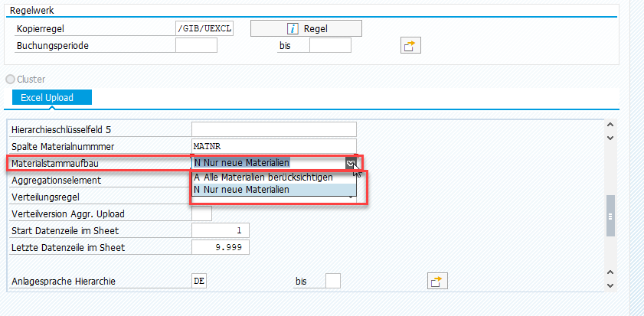The width and height of the screenshot is (644, 316).
Task: Select the Hierarchieschlüsselfeld 5 input
Action: pos(273,129)
